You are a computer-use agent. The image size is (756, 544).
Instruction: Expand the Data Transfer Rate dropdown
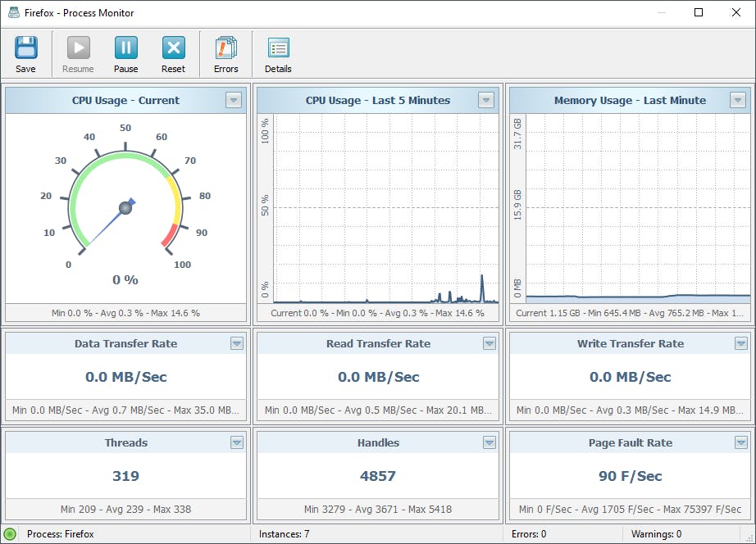coord(237,343)
